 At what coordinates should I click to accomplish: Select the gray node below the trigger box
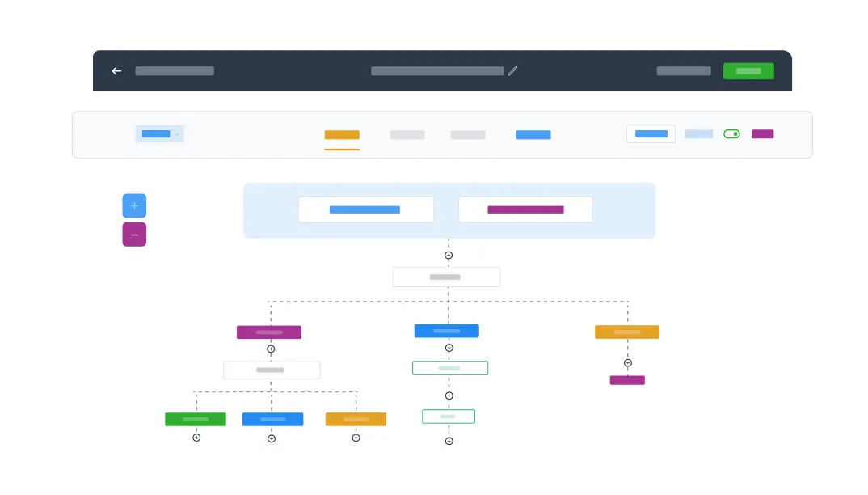tap(446, 277)
